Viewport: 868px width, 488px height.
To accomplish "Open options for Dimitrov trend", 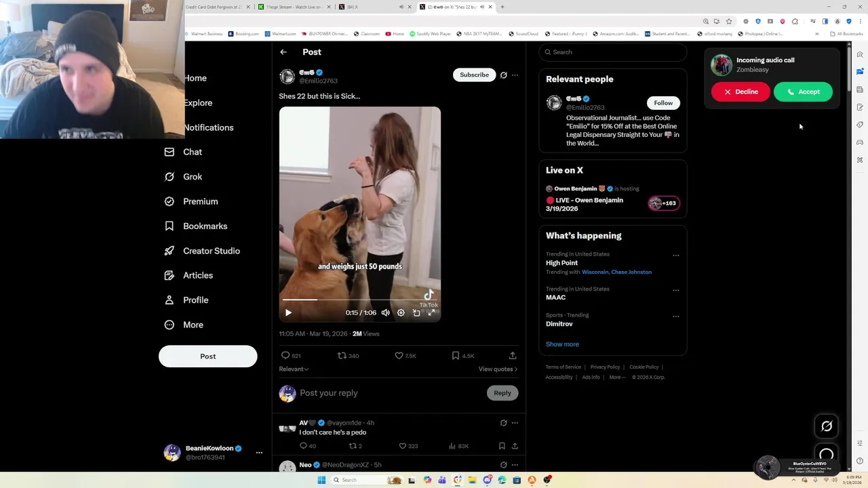I will click(x=675, y=317).
